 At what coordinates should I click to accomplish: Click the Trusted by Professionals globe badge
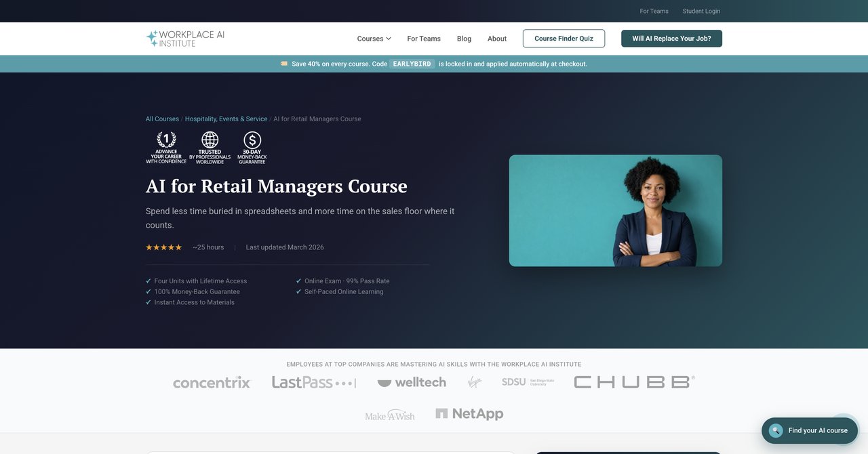[x=210, y=148]
